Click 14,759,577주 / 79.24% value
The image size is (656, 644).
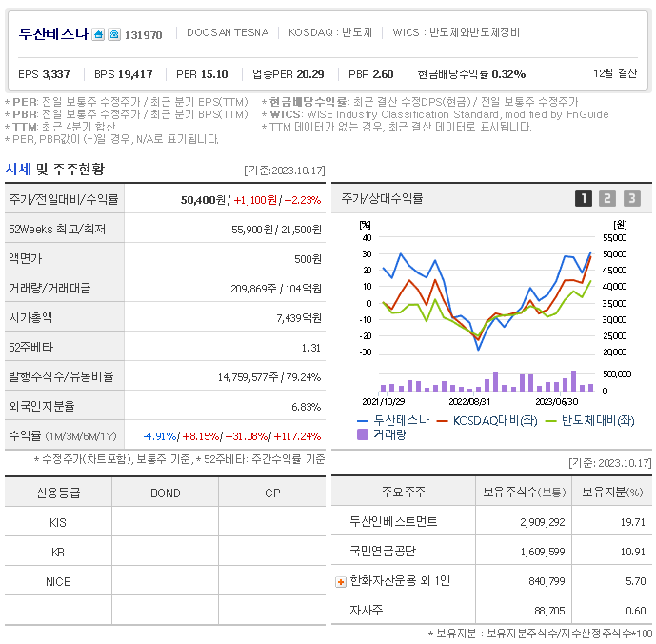coord(269,377)
